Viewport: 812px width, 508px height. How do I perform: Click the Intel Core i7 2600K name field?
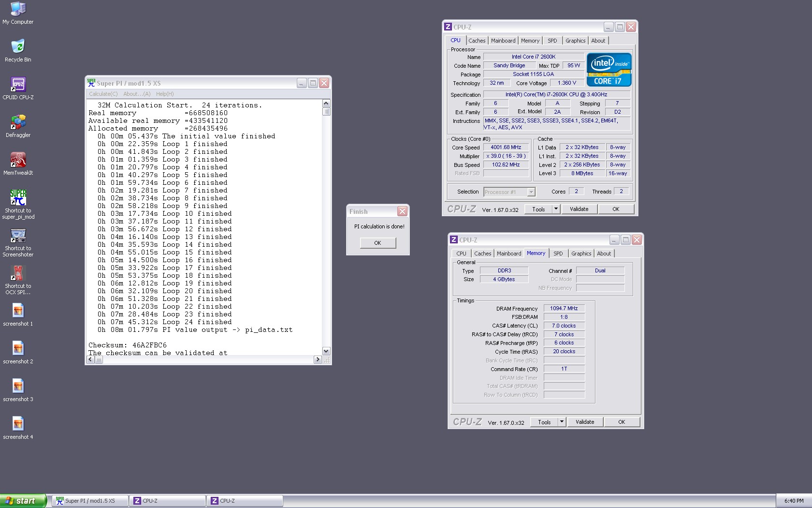click(534, 57)
